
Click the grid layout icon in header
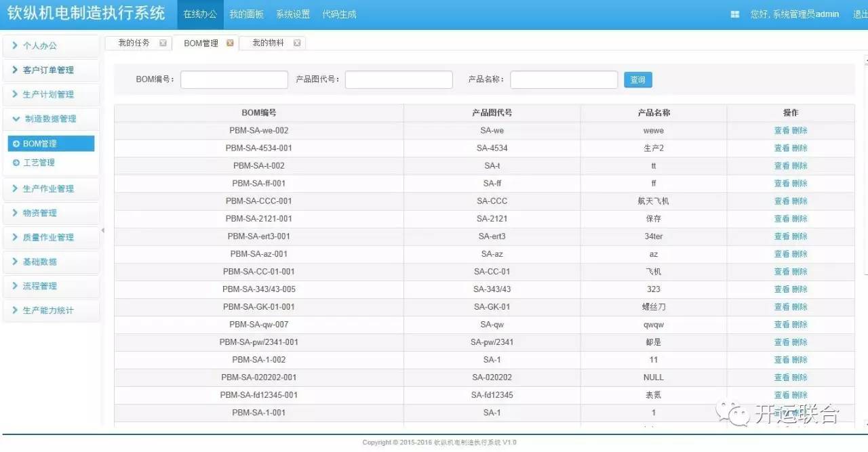[735, 14]
